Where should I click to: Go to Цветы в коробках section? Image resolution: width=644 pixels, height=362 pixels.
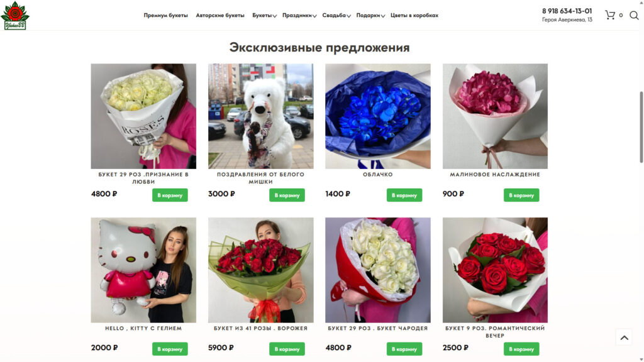(414, 16)
